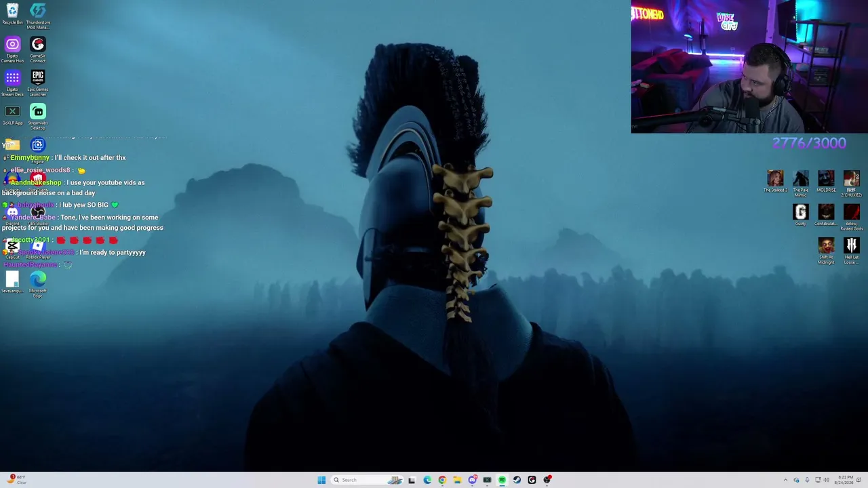Screen dimensions: 868x488
Task: Open the Recycle Bin desktop icon
Action: [x=12, y=14]
